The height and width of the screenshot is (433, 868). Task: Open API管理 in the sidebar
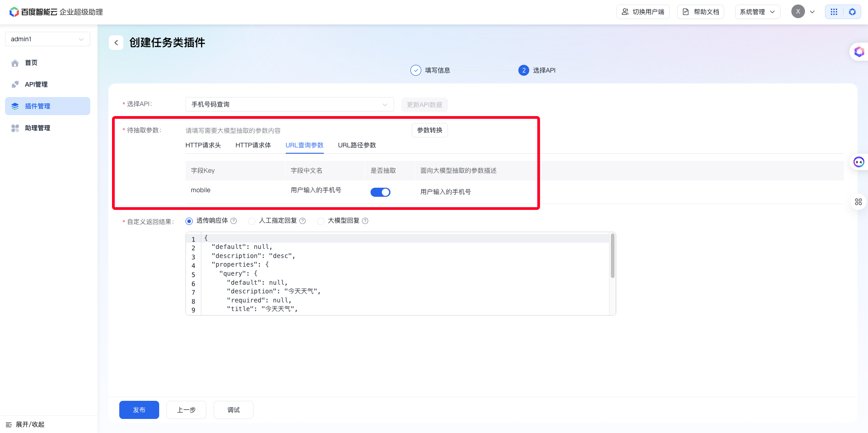pos(48,84)
